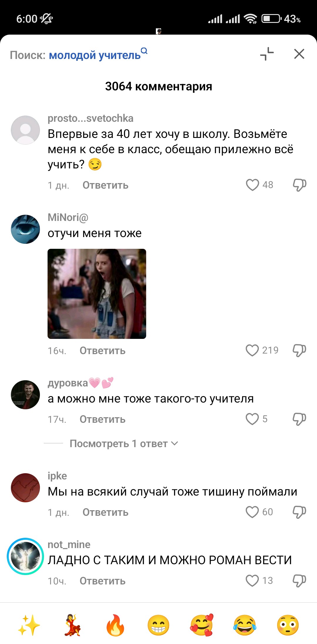The height and width of the screenshot is (644, 317).
Task: Open search for 'молодой учитель'
Action: pos(98,55)
